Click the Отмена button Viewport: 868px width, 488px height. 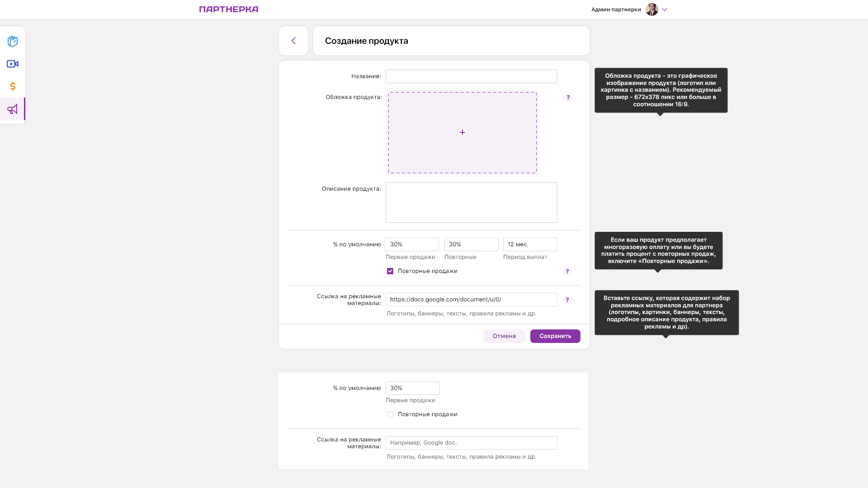point(504,336)
